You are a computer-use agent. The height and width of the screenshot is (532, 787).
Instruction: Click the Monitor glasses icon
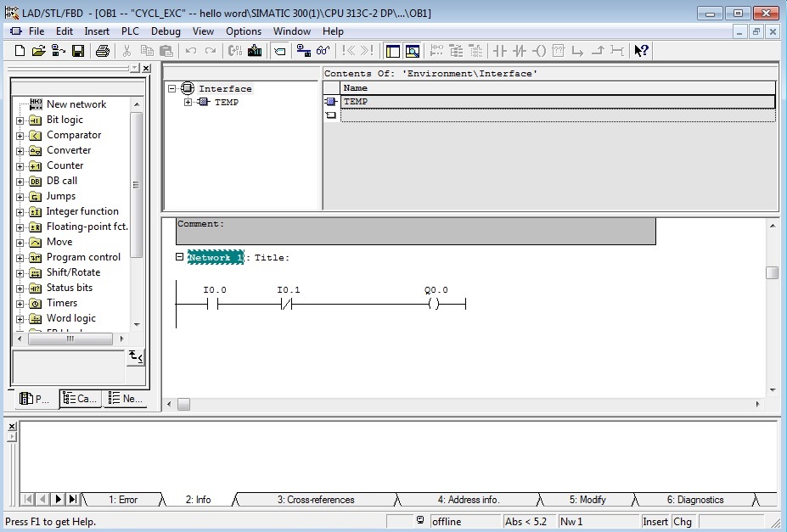(323, 51)
